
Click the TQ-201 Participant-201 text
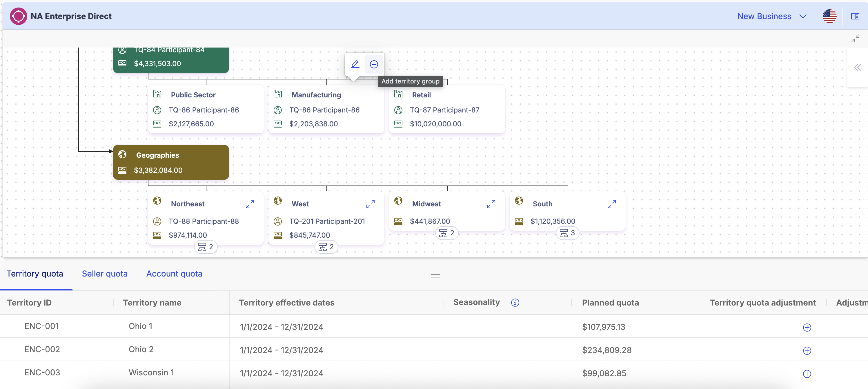point(327,221)
